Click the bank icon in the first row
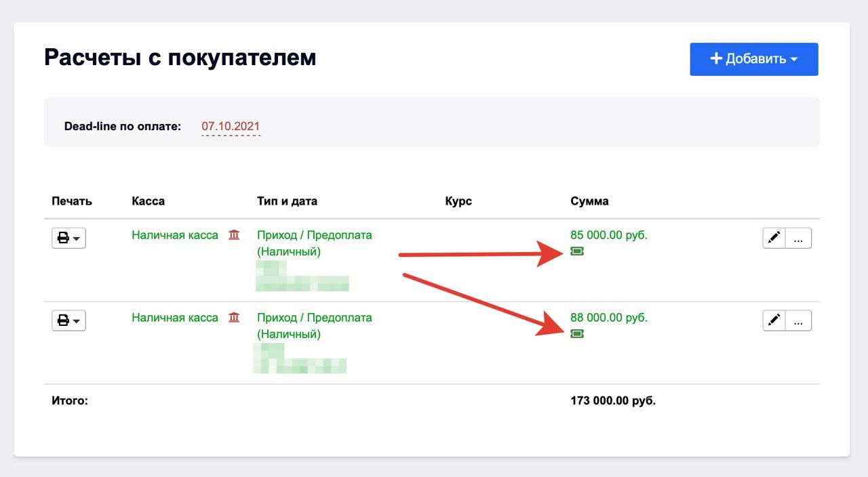The width and height of the screenshot is (868, 477). 234,235
